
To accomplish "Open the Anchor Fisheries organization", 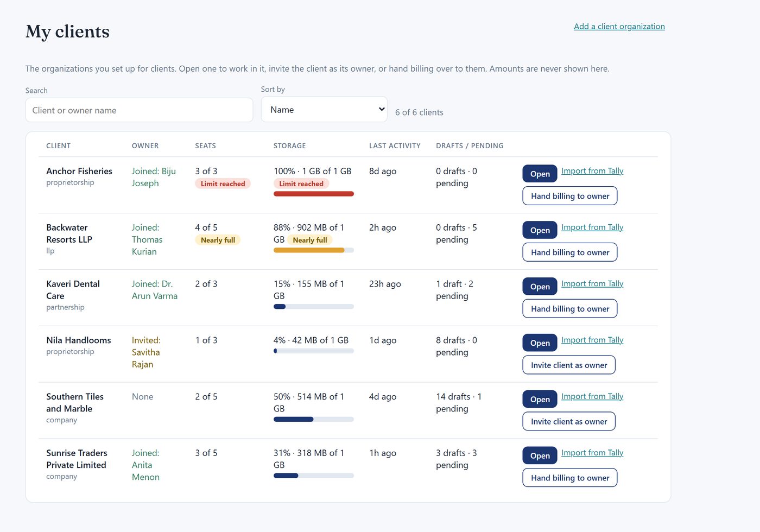I will 540,174.
